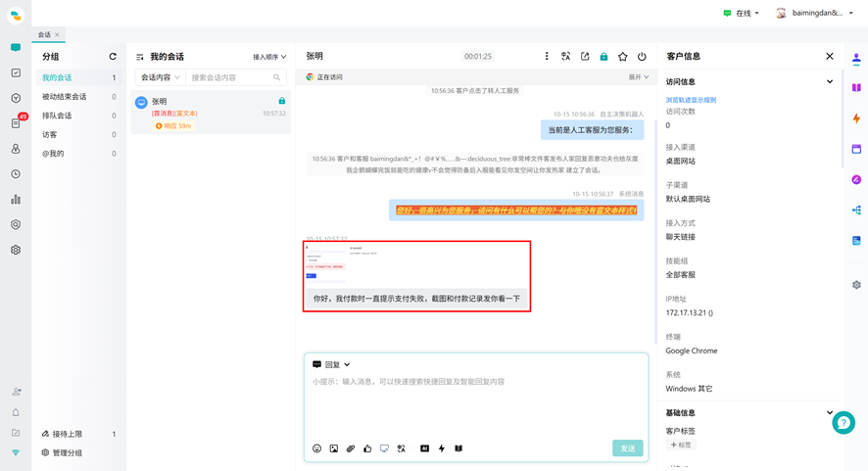Click the reply message input area

(476, 406)
